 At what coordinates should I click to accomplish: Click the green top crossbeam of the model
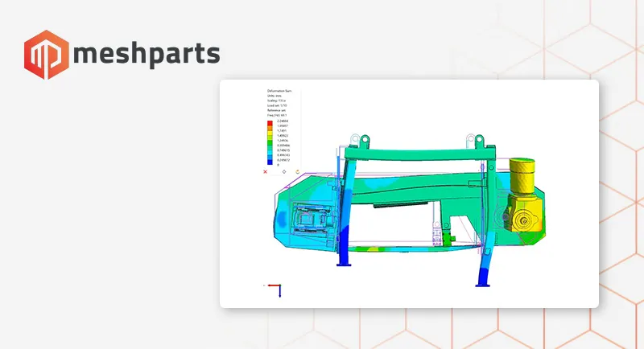pyautogui.click(x=419, y=154)
